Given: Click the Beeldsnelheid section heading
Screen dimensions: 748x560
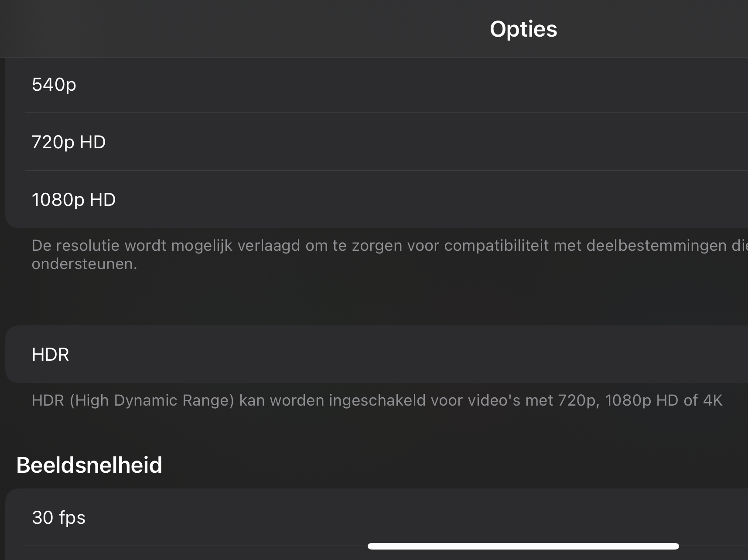Looking at the screenshot, I should [x=89, y=465].
